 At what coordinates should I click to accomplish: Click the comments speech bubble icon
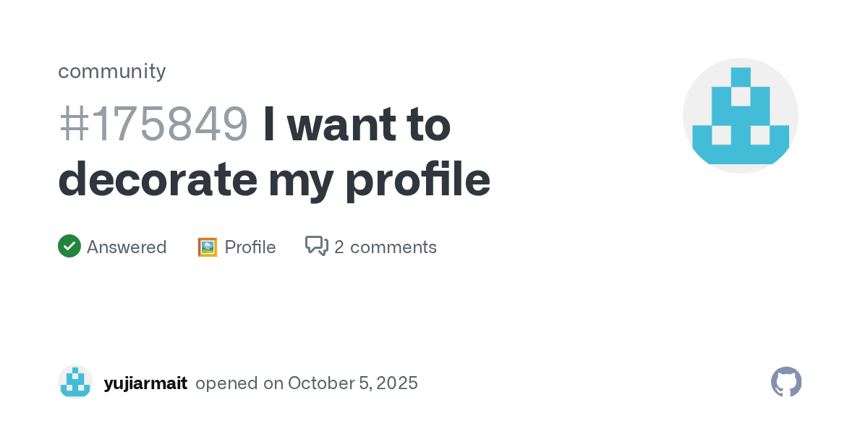tap(316, 246)
